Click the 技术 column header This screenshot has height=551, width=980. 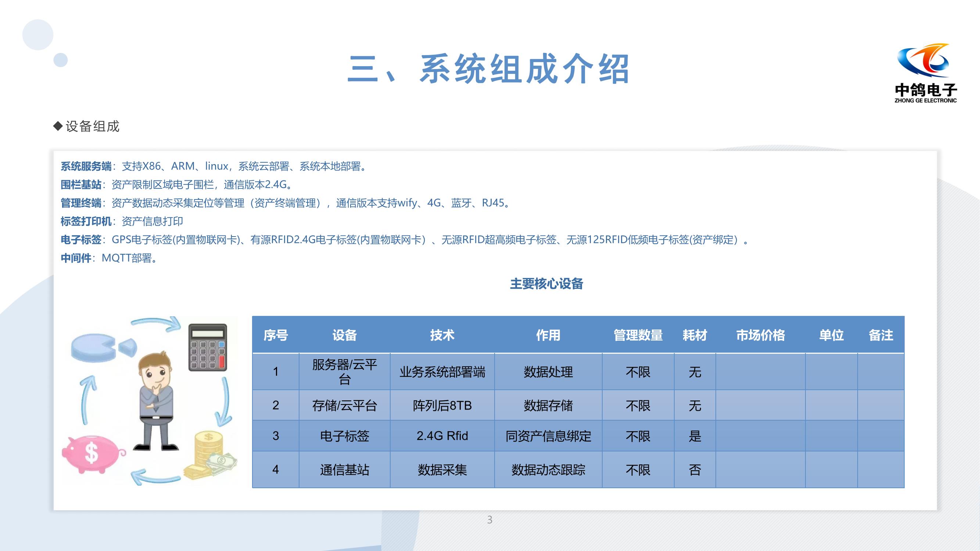(x=442, y=335)
